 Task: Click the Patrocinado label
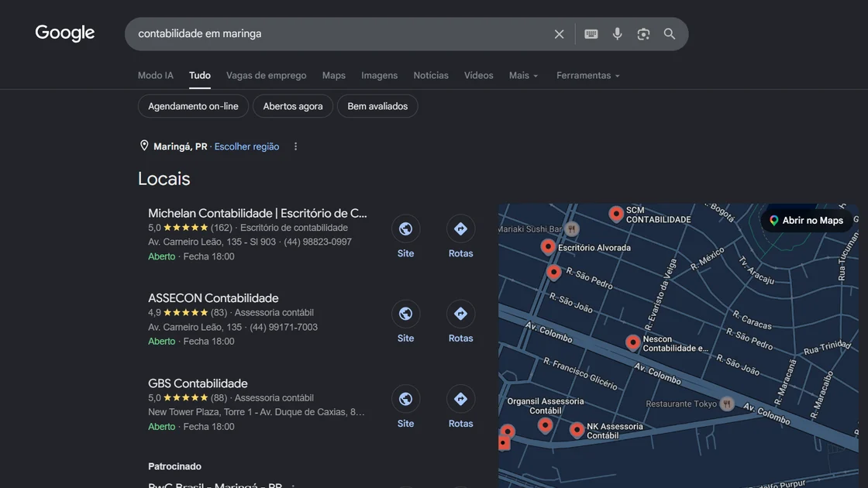[x=174, y=466]
